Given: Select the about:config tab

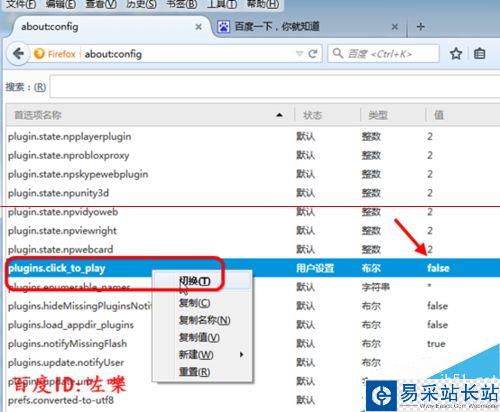Looking at the screenshot, I should point(110,27).
